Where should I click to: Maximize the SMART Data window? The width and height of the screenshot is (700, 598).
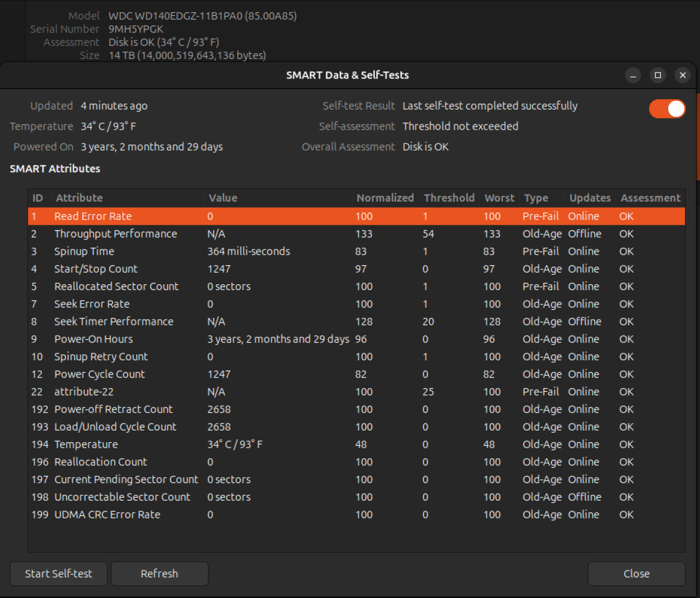click(x=658, y=75)
